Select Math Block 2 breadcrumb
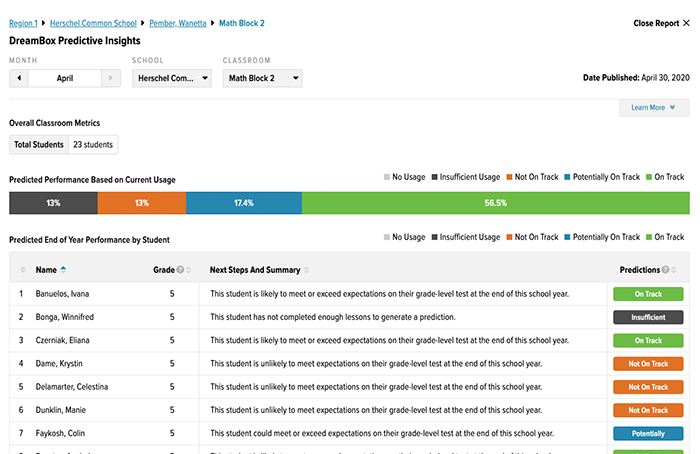Screen dimensions: 700x454 (242, 23)
